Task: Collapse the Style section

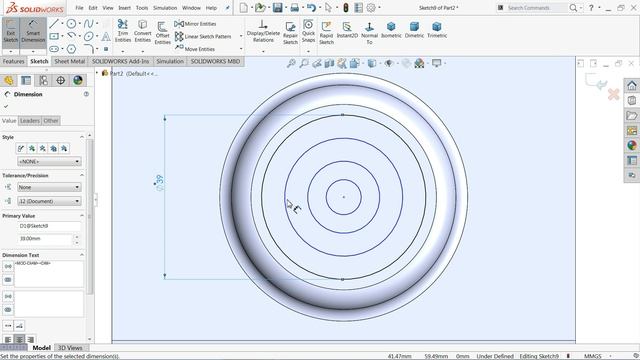Action: tap(82, 137)
